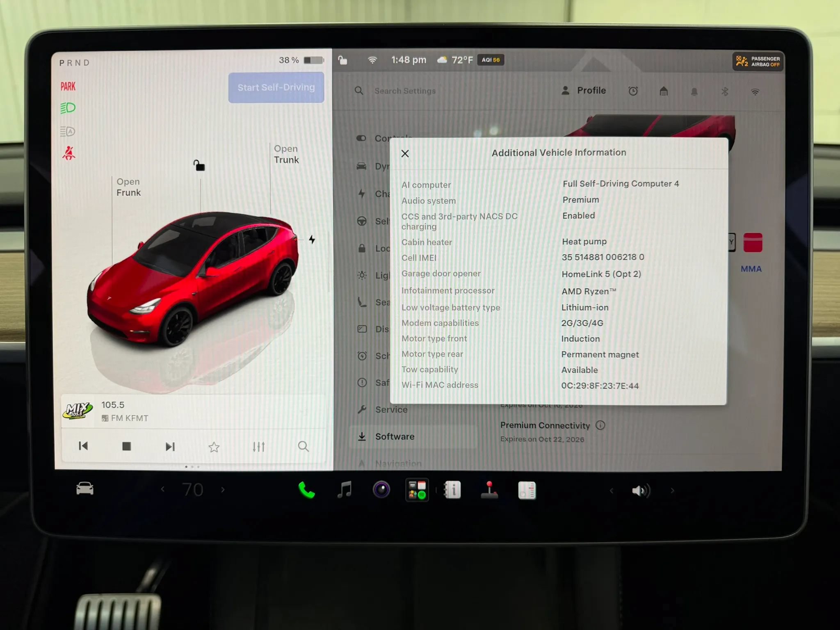
Task: Favorite the station with star icon
Action: (x=214, y=447)
